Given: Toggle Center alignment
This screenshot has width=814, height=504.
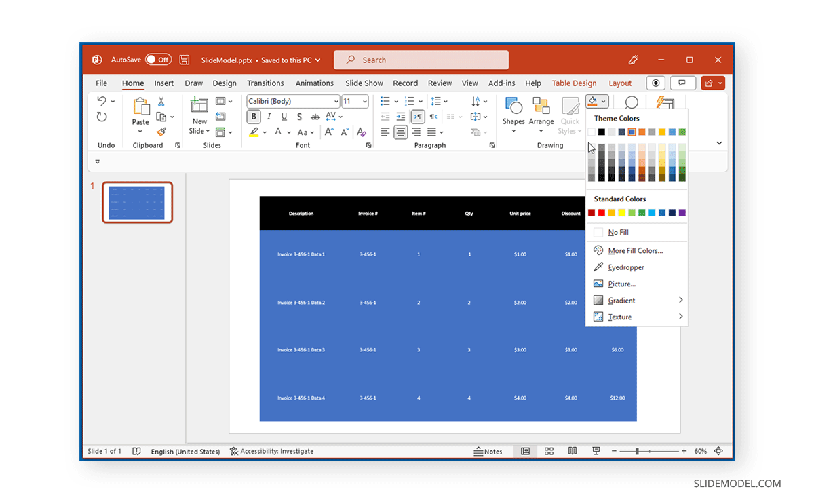Looking at the screenshot, I should tap(401, 132).
